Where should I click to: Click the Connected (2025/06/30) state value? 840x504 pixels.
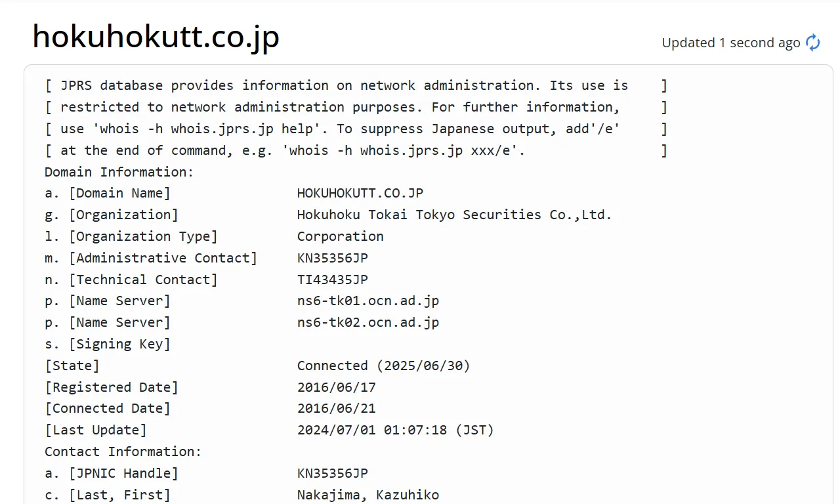coord(384,366)
